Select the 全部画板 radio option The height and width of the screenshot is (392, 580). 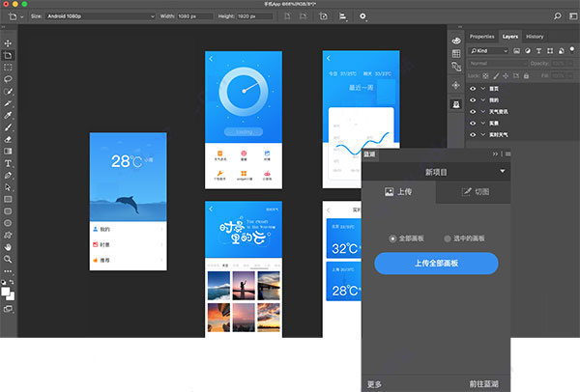[392, 238]
